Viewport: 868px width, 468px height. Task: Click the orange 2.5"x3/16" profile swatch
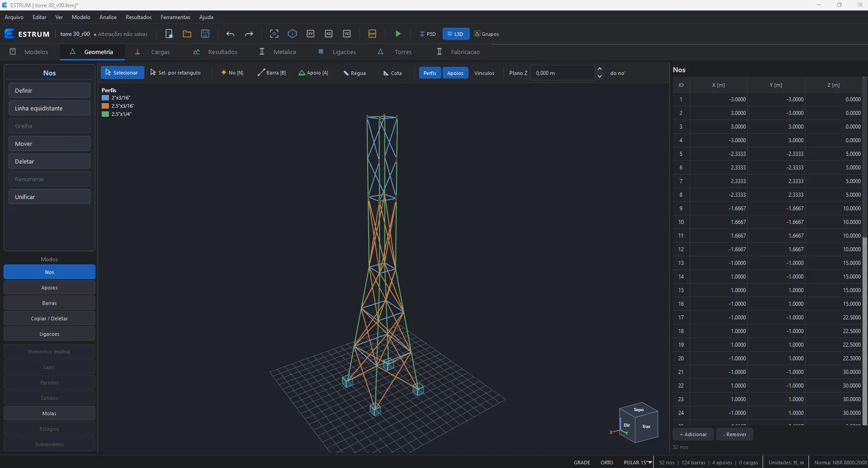pyautogui.click(x=105, y=106)
